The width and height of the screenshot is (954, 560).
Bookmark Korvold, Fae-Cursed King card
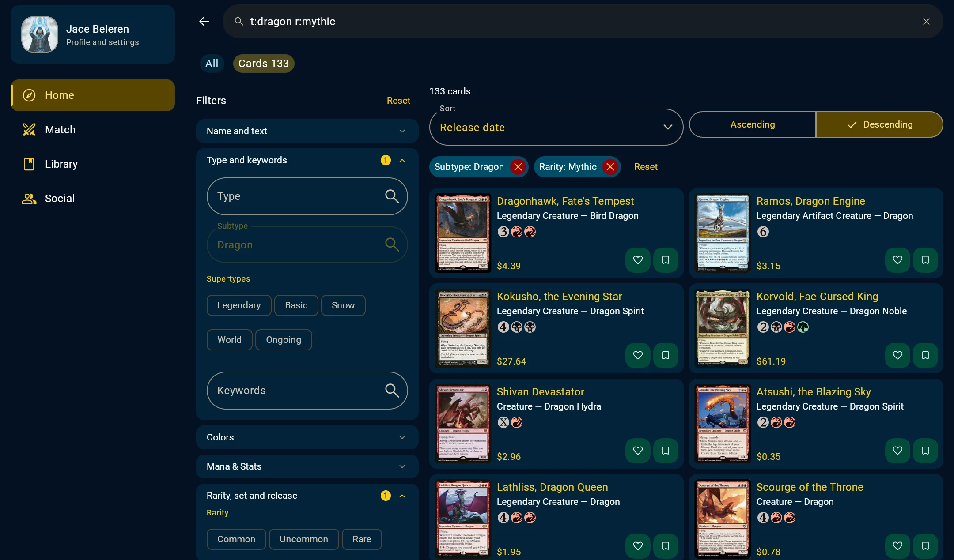[925, 355]
